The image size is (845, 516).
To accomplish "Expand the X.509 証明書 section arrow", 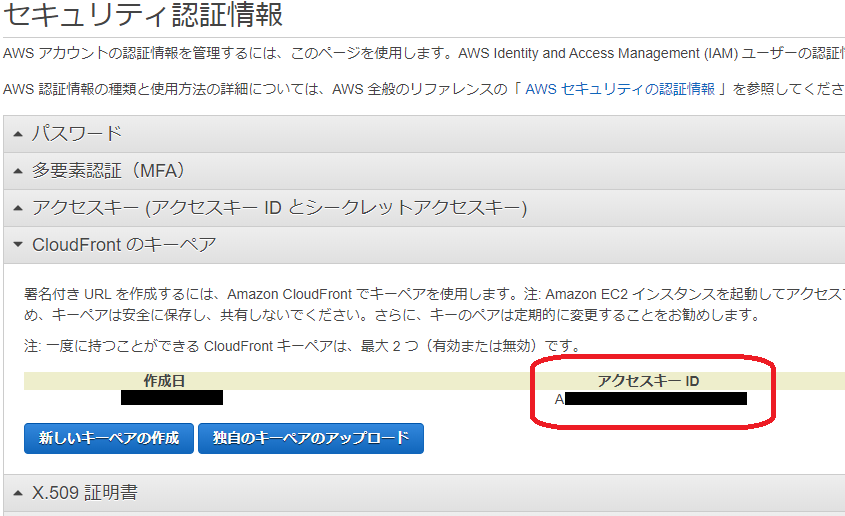I will [x=18, y=493].
